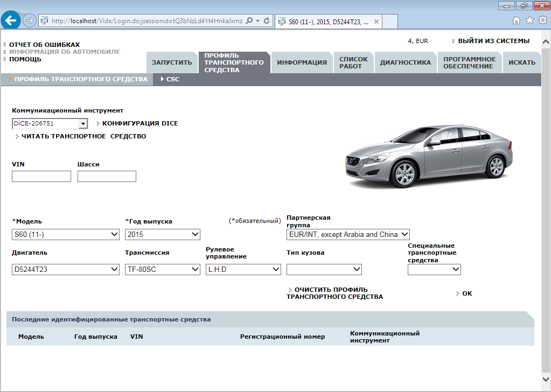Click the browser forward arrow button
The height and width of the screenshot is (392, 551).
tap(30, 20)
